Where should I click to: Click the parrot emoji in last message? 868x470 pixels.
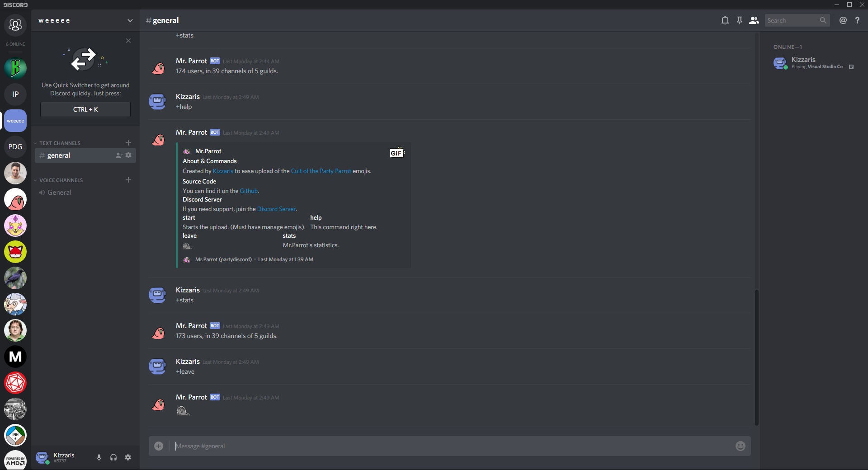click(x=183, y=411)
